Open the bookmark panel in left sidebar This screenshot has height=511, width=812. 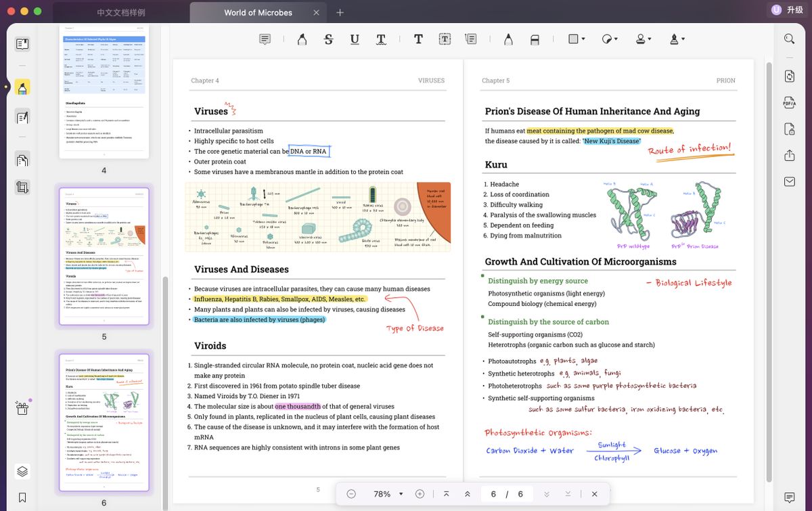(x=22, y=497)
